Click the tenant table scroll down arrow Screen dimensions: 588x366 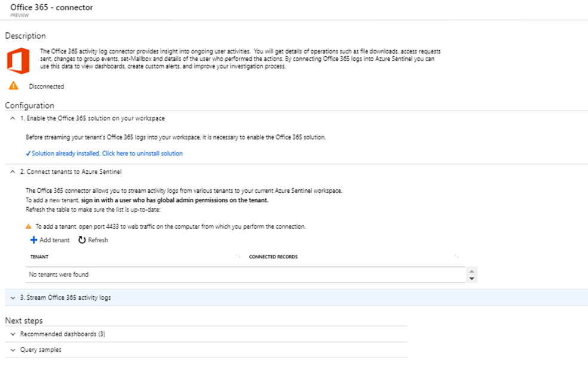tap(471, 278)
